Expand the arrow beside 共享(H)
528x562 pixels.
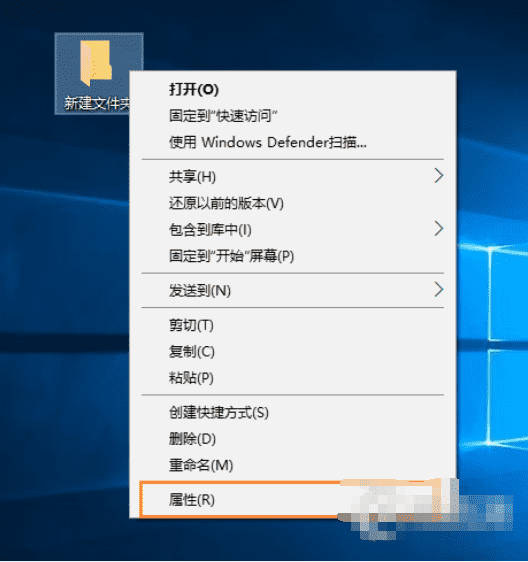pos(439,176)
